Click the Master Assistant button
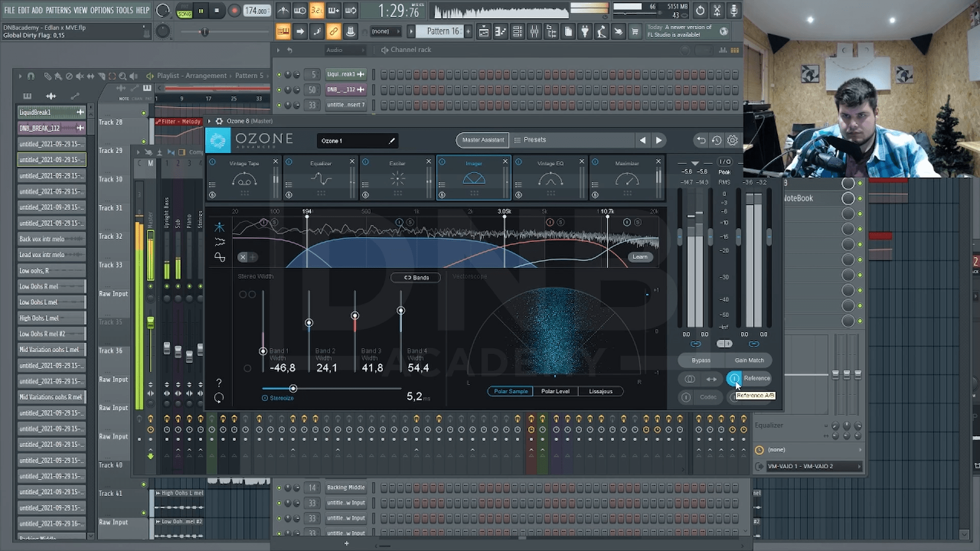Viewport: 980px width, 551px height. pyautogui.click(x=483, y=140)
